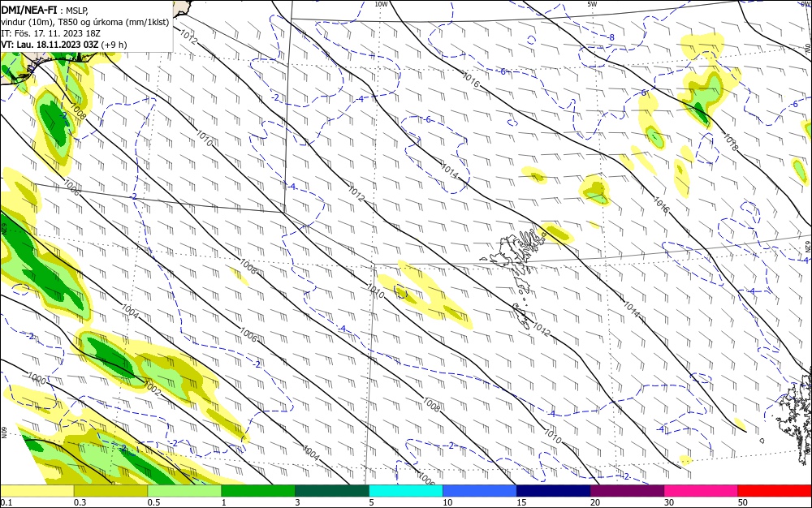Click the cyan 5–10 legend swatch
Screen dimensions: 812x508
[406, 491]
